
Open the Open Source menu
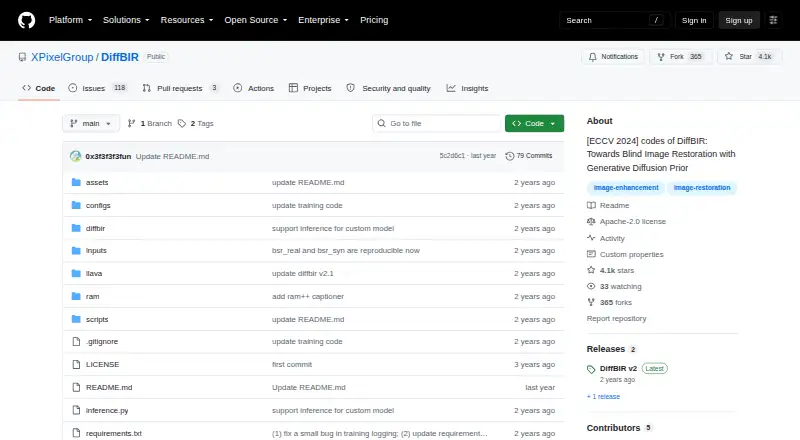pyautogui.click(x=256, y=20)
